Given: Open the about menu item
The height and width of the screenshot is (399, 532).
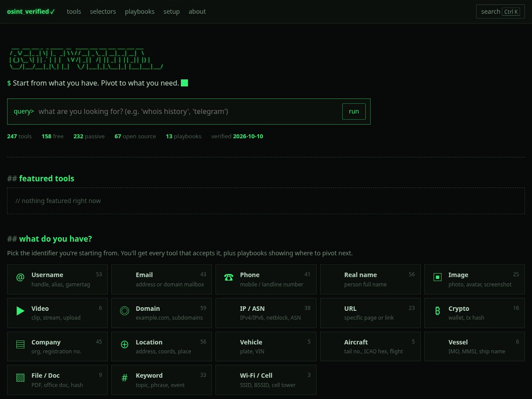Looking at the screenshot, I should tap(197, 12).
